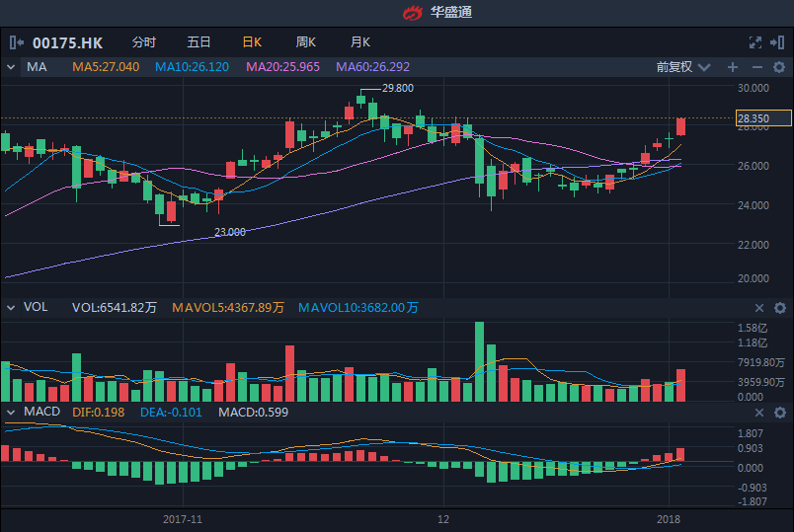The image size is (794, 532).
Task: Zoom out chart with minus icon
Action: tap(757, 67)
